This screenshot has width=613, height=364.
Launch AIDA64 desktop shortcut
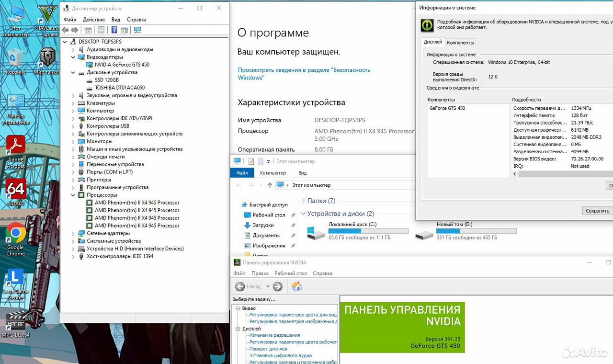click(15, 192)
